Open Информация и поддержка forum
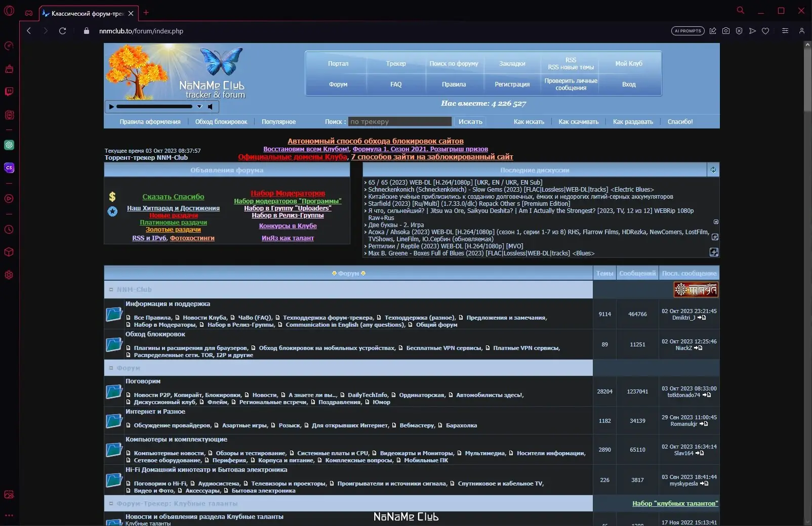 [168, 304]
